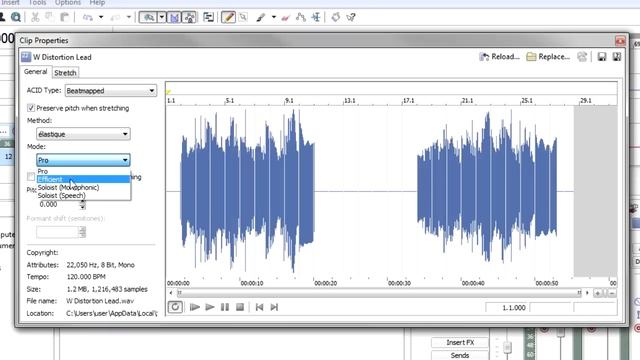Open the Undo history dropdown arrow

pyautogui.click(x=101, y=17)
